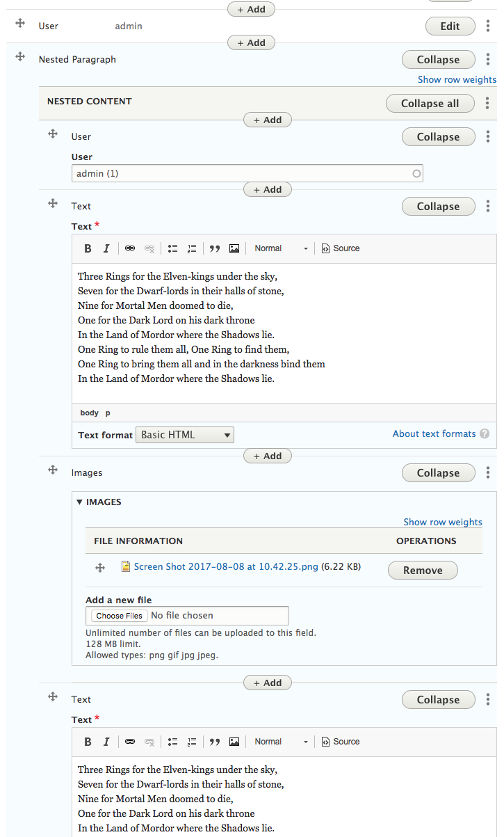Click Bold icon in first Text editor
The image size is (504, 837).
coord(88,248)
